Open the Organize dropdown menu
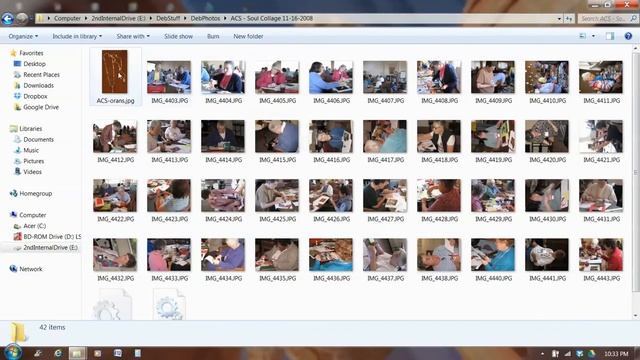 (x=23, y=36)
